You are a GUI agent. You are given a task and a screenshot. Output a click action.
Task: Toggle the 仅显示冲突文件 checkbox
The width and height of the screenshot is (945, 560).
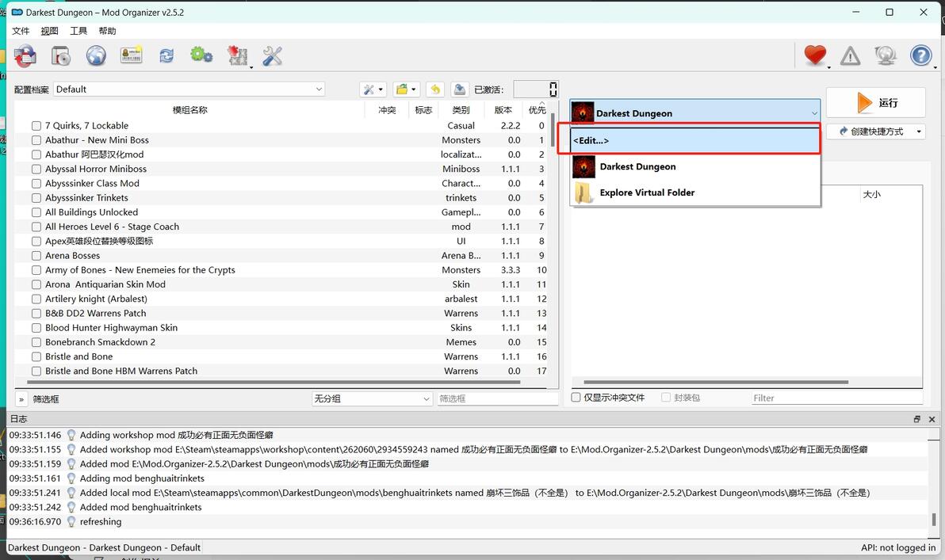tap(576, 398)
